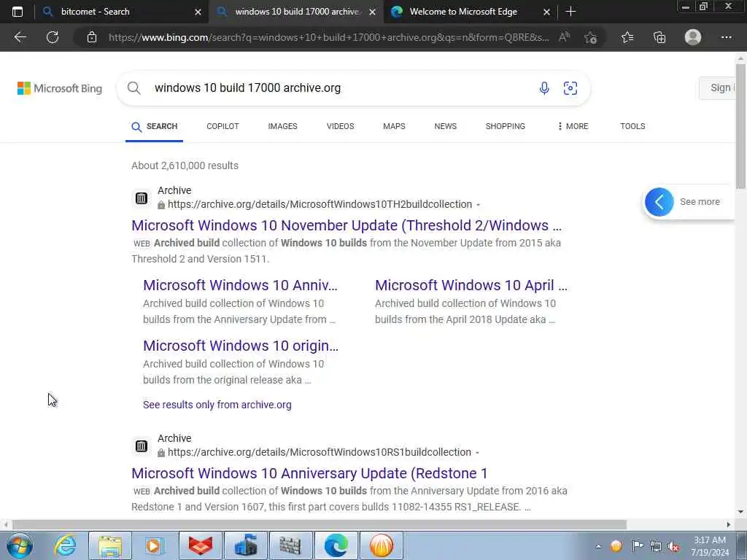Click the Microsoft Bing logo

60,88
